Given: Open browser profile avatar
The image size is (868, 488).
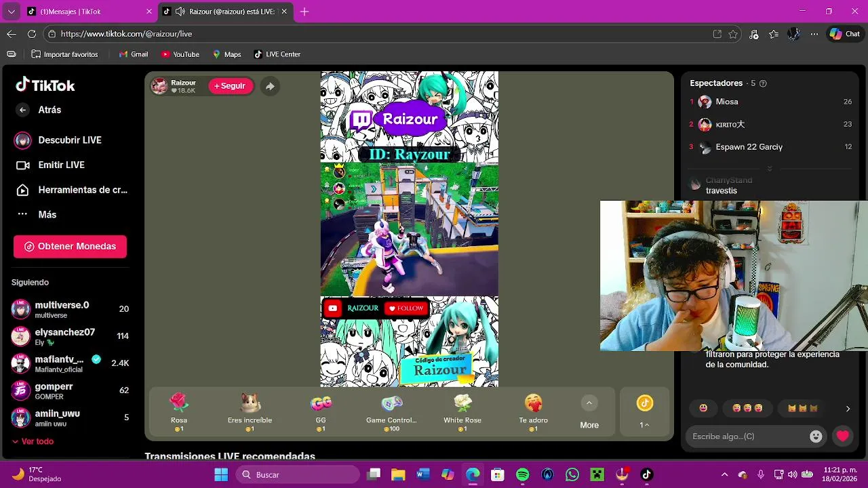Looking at the screenshot, I should pos(794,34).
